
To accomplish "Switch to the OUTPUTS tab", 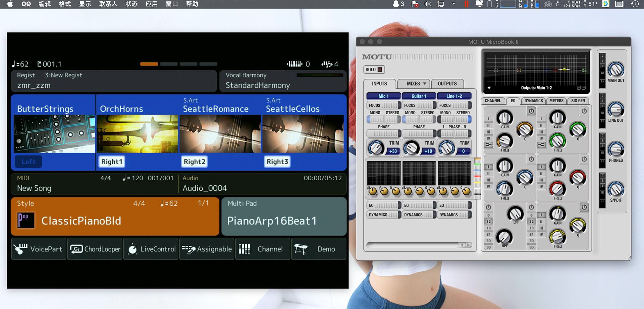I will 447,84.
